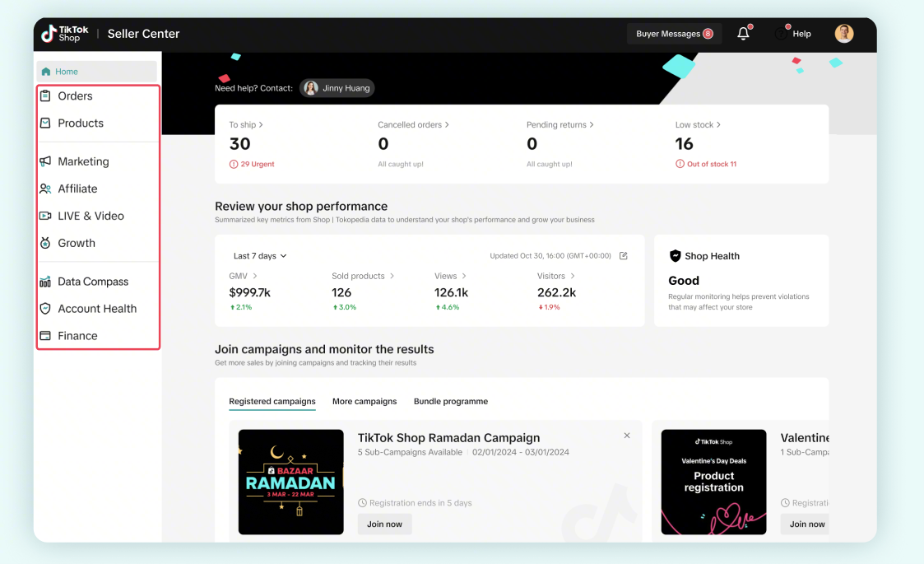The height and width of the screenshot is (564, 924).
Task: Expand the Sold products chevron
Action: pyautogui.click(x=392, y=276)
